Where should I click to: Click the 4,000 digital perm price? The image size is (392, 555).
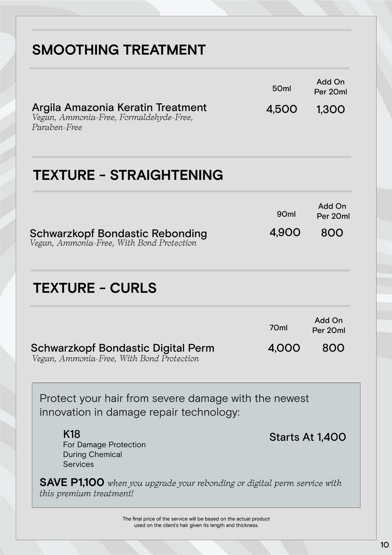284,348
